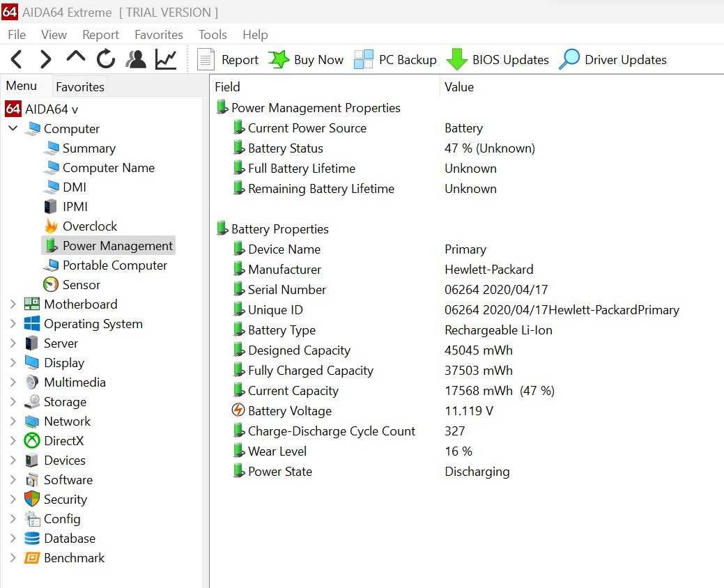Select Power Management in the tree
Screen dimensions: 724x588
pyautogui.click(x=118, y=245)
